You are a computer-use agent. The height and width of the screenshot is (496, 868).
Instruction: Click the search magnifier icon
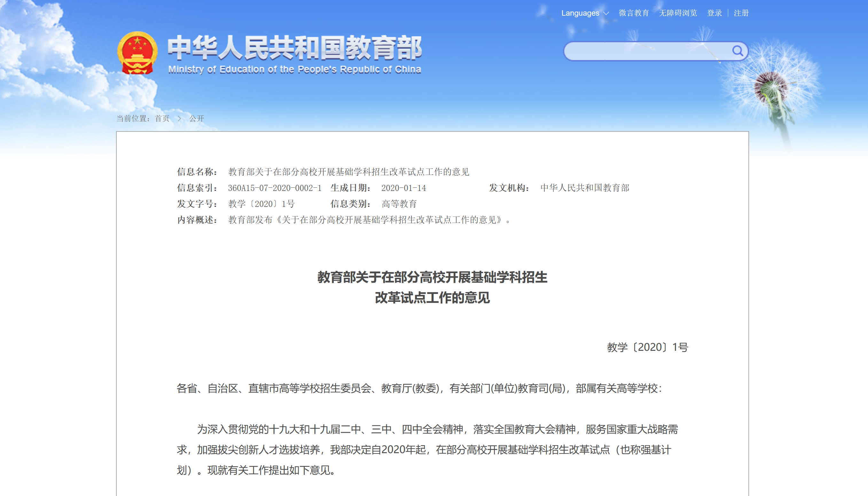coord(737,51)
